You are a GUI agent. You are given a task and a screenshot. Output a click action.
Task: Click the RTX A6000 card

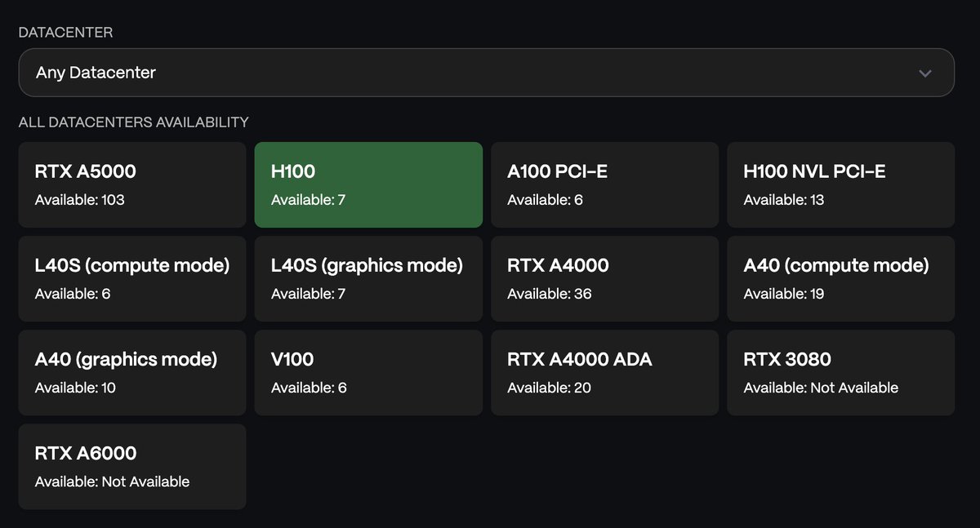point(132,466)
